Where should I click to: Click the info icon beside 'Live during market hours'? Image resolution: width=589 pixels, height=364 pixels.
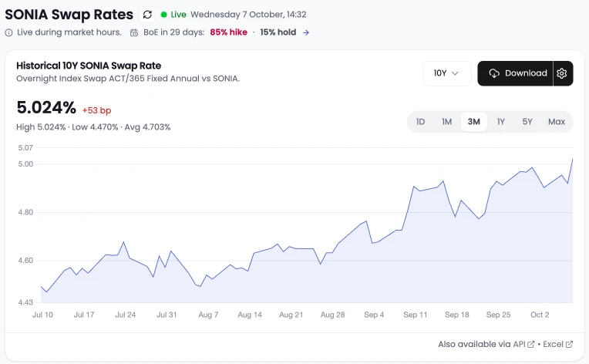pos(8,32)
